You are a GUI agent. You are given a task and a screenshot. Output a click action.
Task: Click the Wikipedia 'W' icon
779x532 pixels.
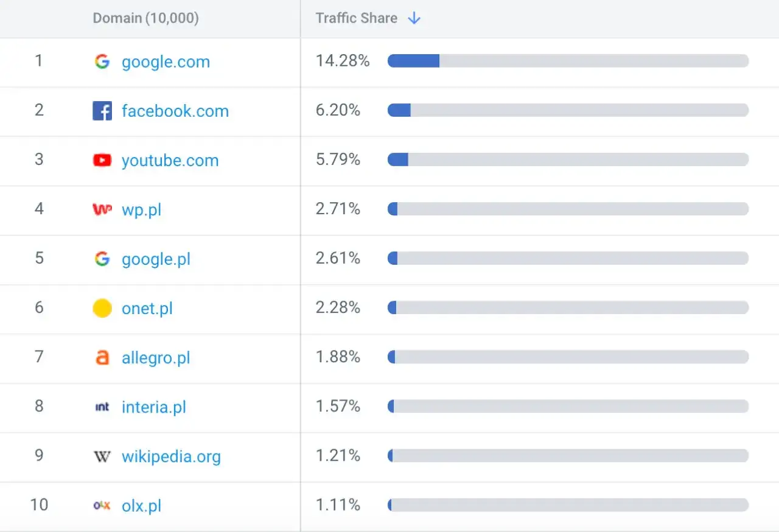[x=102, y=456]
